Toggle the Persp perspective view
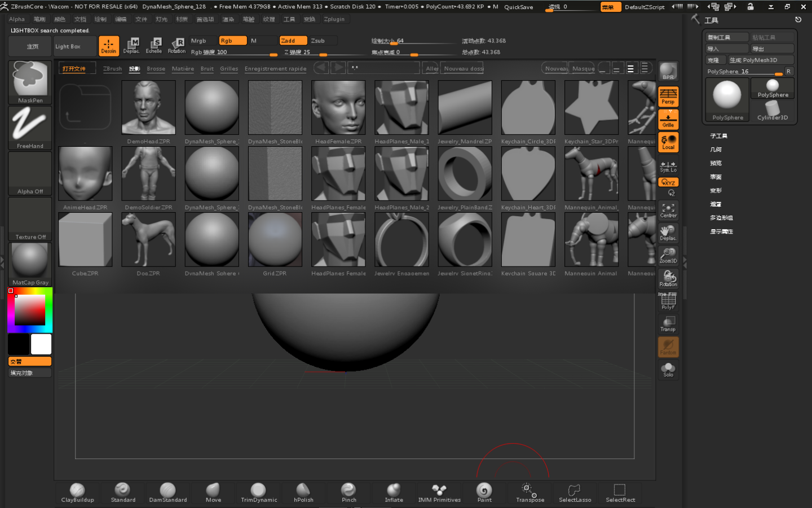 pyautogui.click(x=668, y=97)
